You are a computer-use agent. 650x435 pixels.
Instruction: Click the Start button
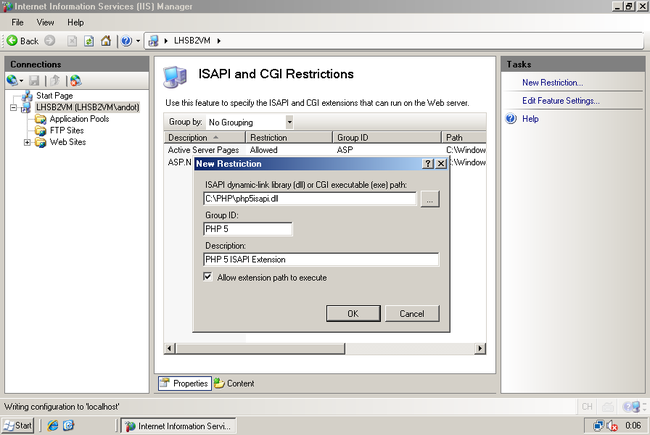point(17,426)
